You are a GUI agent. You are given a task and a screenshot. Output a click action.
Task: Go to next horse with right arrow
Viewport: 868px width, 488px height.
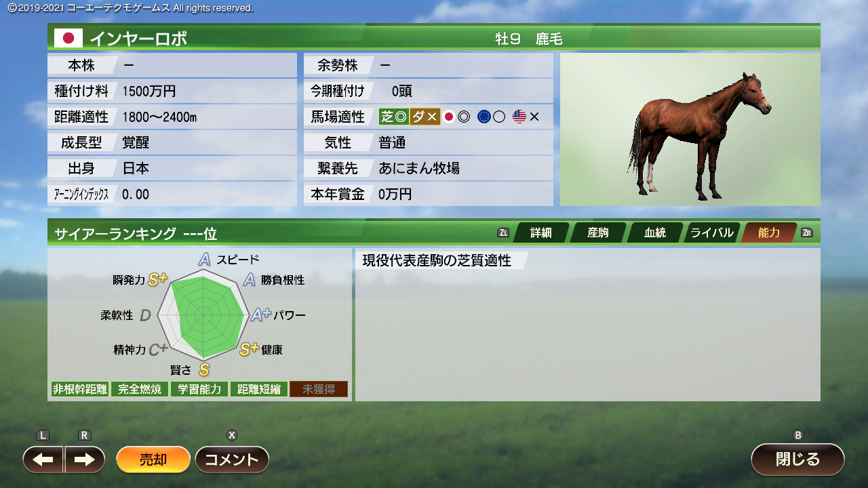(85, 460)
